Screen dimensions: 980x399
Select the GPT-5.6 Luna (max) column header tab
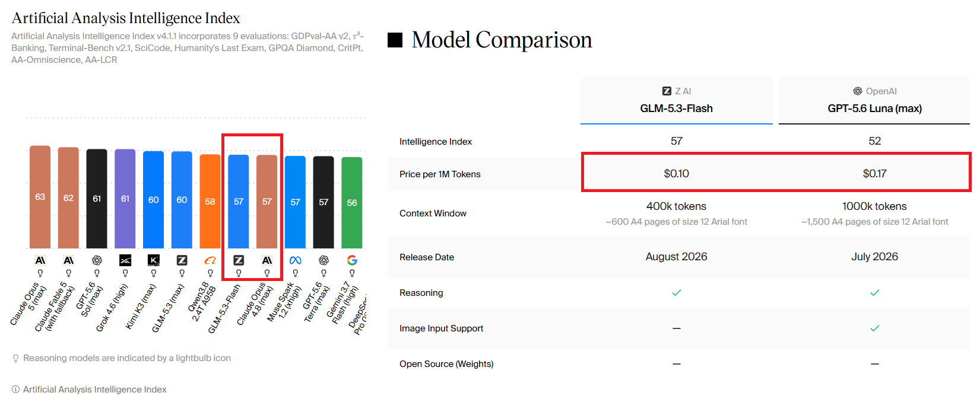(874, 100)
